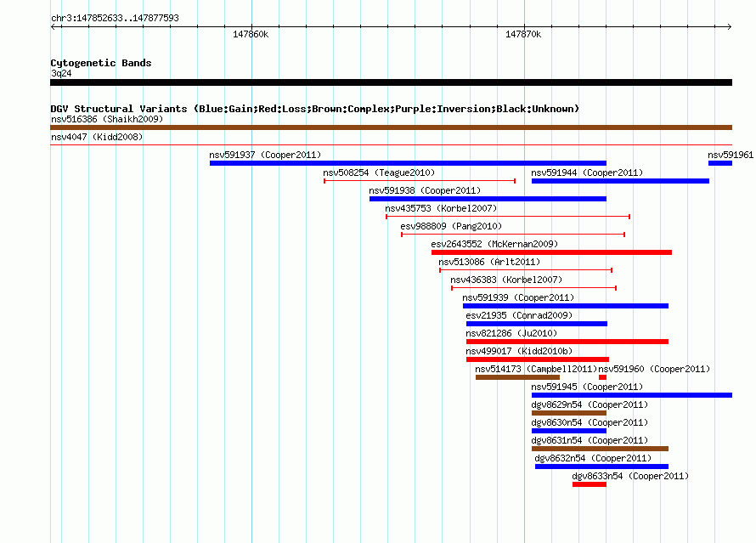Screen dimensions: 756x543
Task: Select the short red dgv8633n54 bar
Action: click(590, 484)
